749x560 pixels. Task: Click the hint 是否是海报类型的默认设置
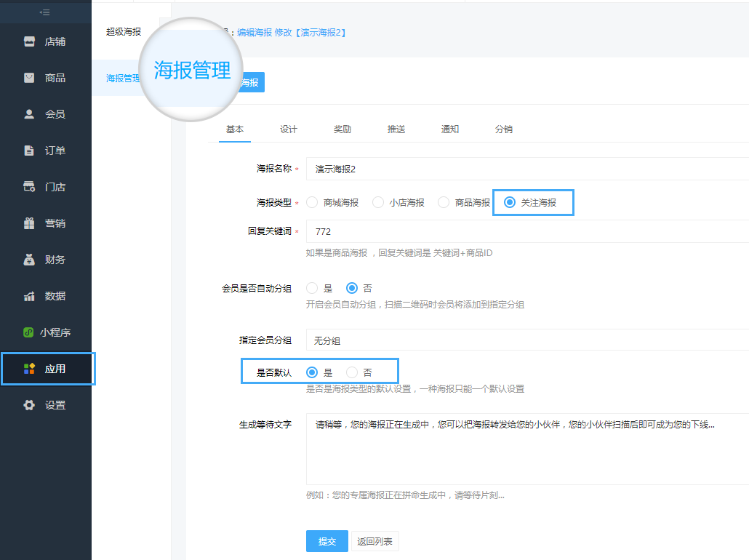(x=359, y=388)
